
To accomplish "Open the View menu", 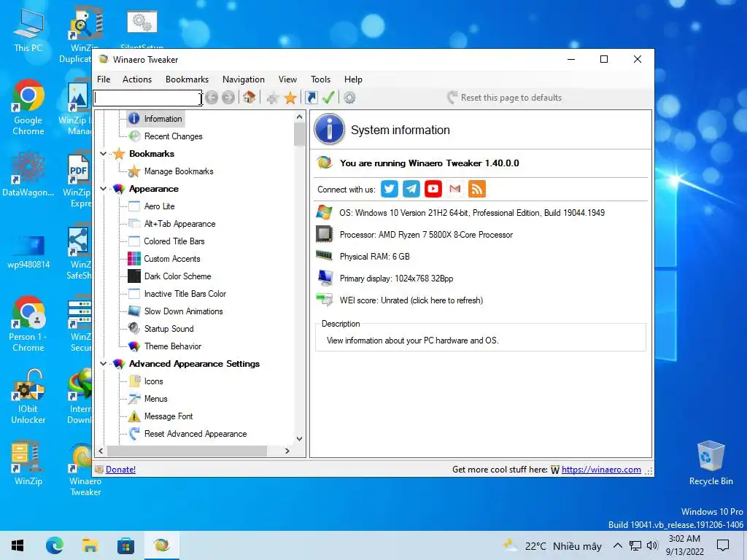I will 287,79.
